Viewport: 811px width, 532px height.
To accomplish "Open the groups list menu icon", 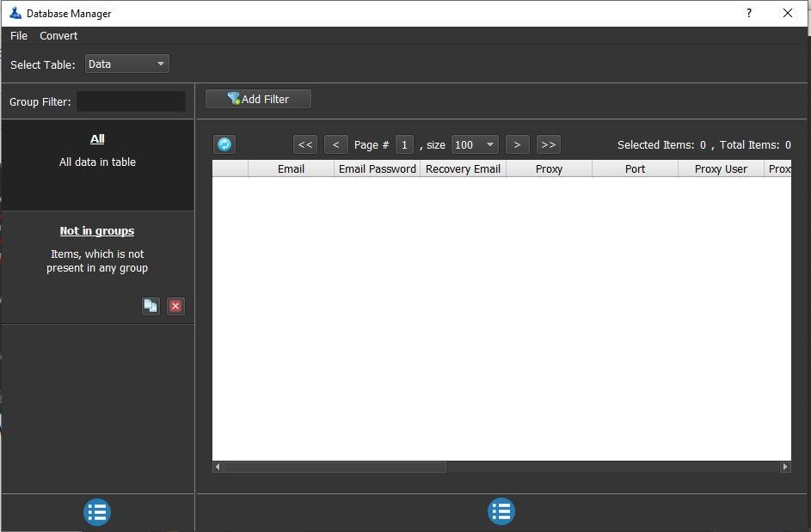I will 97,512.
